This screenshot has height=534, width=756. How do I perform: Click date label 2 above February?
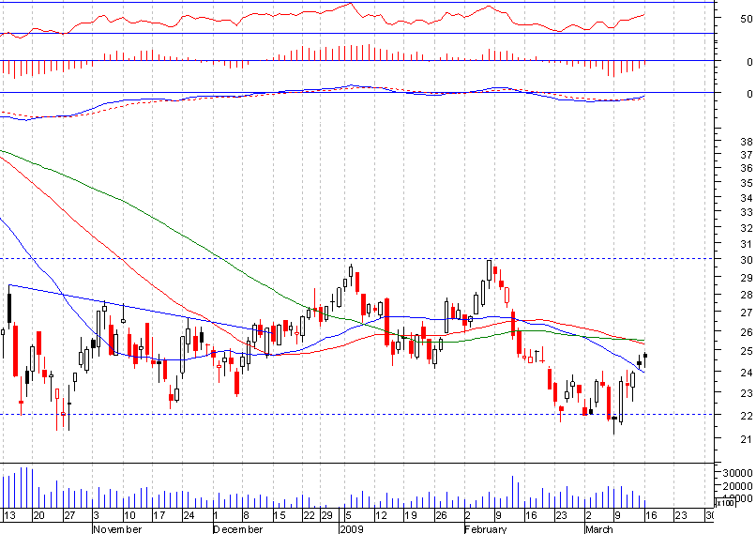468,515
